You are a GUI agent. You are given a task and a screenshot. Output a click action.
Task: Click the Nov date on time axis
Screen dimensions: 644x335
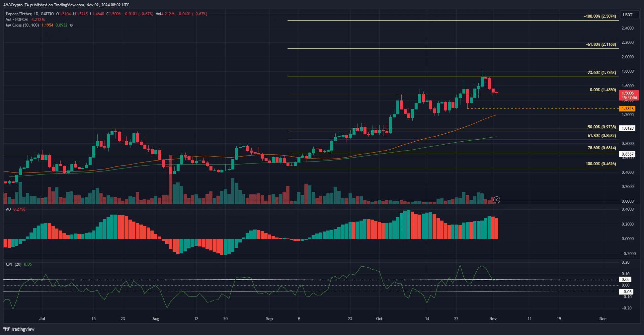(493, 319)
